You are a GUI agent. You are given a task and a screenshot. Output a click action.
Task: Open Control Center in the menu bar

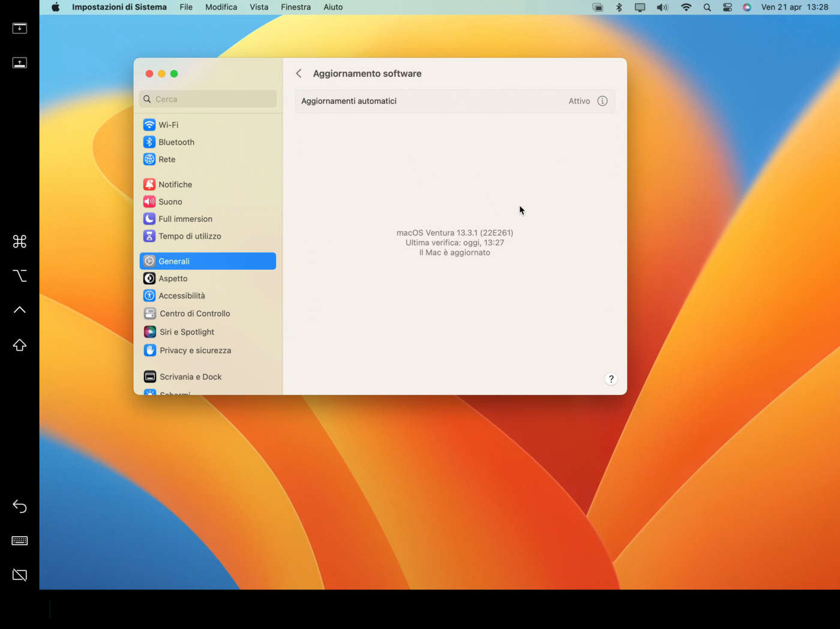click(x=727, y=7)
